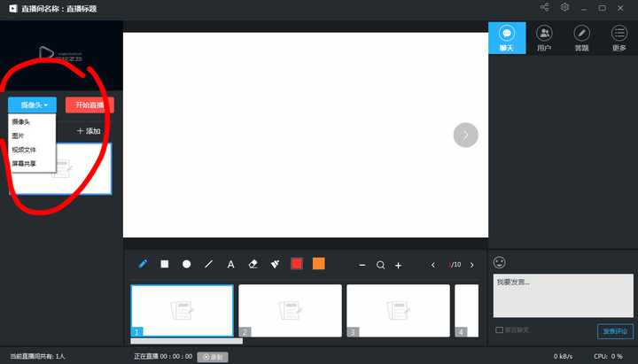Pick the orange color swatch

coord(319,264)
